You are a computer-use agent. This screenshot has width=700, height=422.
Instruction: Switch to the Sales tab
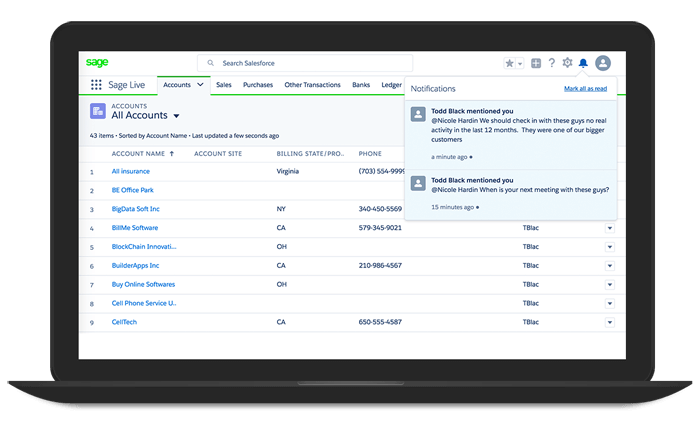point(224,85)
